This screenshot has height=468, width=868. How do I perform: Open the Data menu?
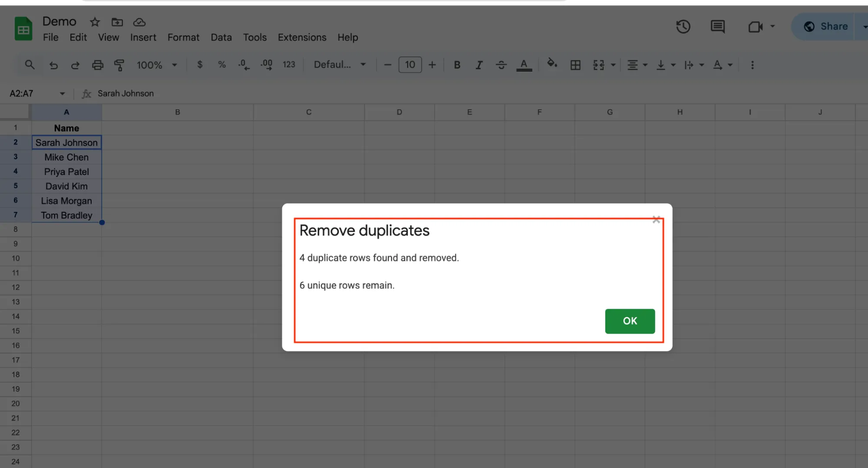[x=221, y=37]
